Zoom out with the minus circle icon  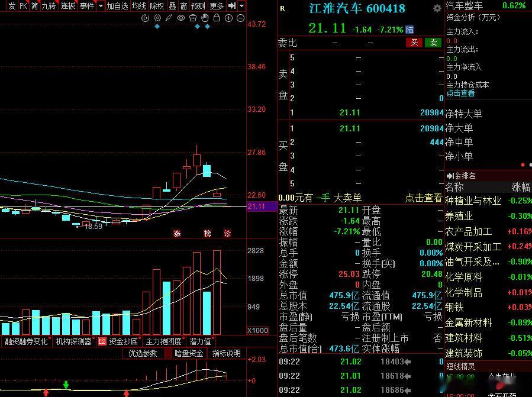point(240,18)
